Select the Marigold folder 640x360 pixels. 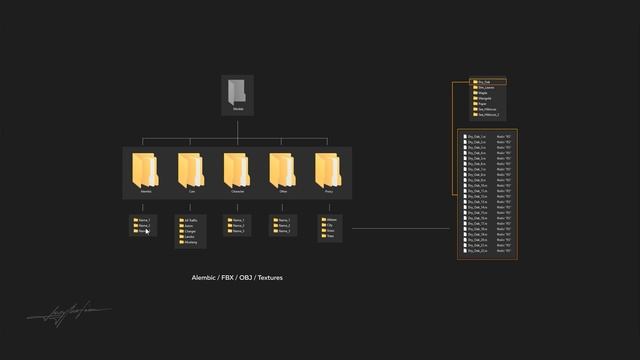[x=482, y=98]
